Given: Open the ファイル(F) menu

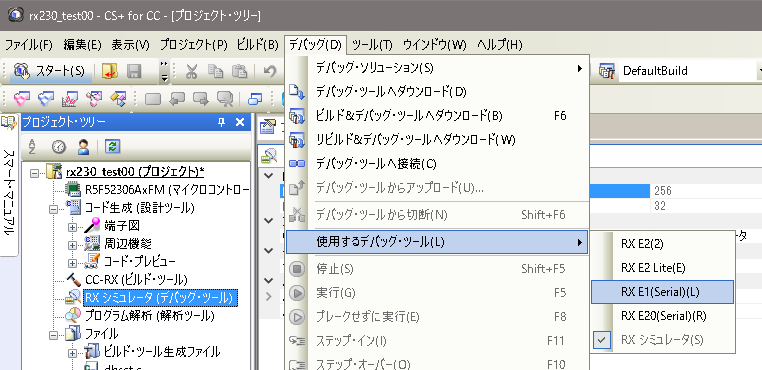Looking at the screenshot, I should tap(28, 45).
